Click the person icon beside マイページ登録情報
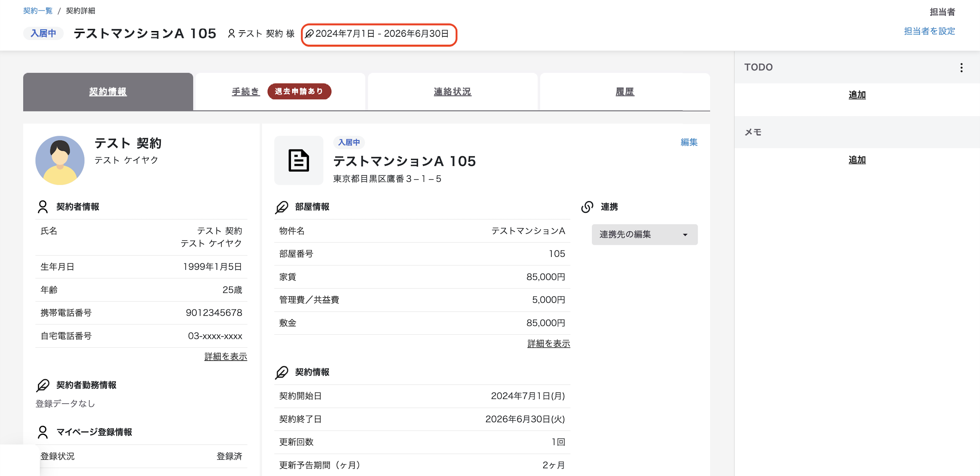 (x=43, y=432)
